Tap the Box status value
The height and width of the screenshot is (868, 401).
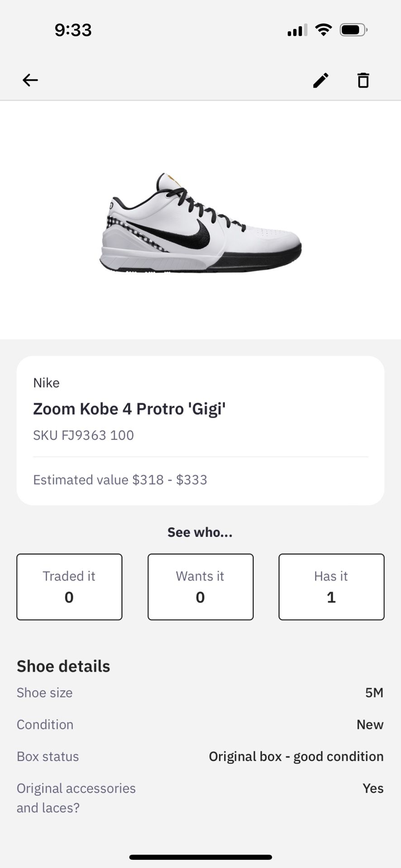pyautogui.click(x=296, y=756)
